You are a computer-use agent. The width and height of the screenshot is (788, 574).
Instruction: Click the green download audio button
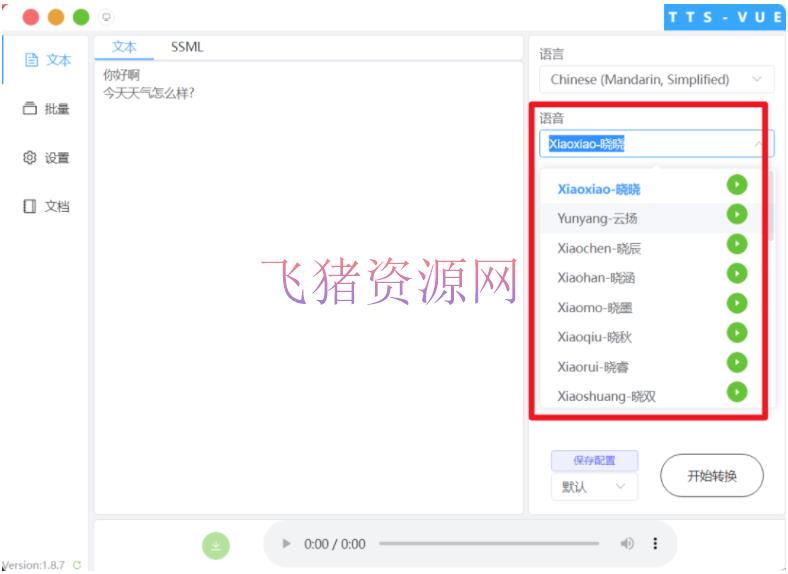click(x=216, y=546)
